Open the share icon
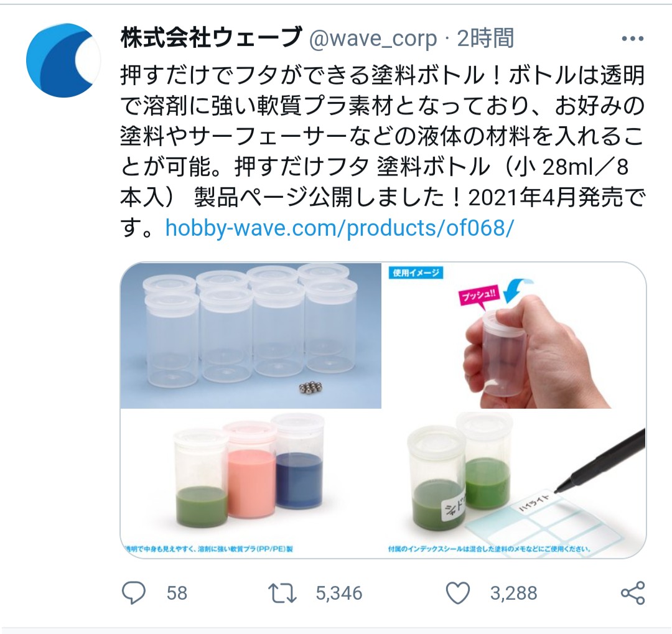This screenshot has width=672, height=634. click(x=633, y=594)
